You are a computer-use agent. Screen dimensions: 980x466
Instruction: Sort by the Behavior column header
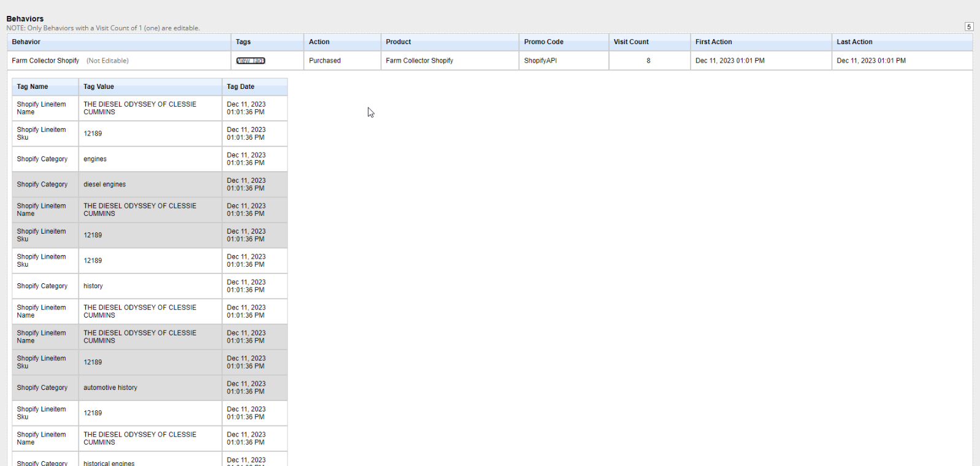point(26,42)
